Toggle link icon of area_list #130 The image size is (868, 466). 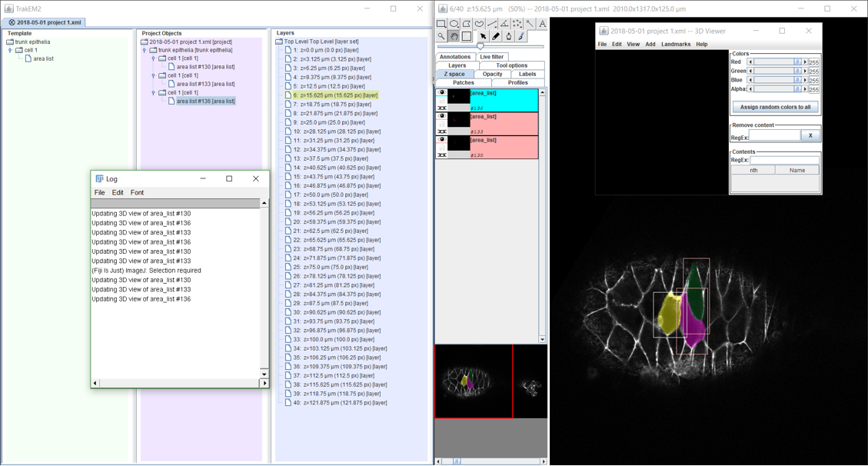pos(442,155)
